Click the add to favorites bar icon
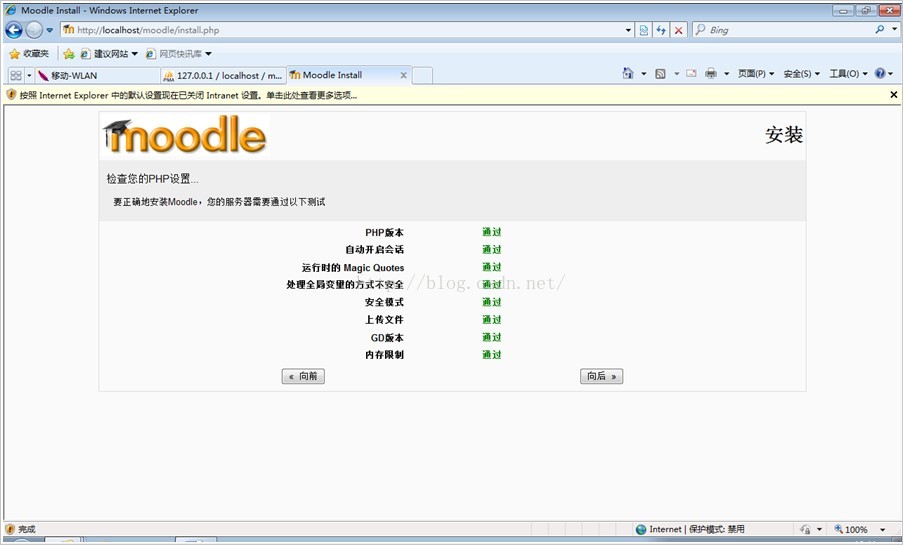 [x=69, y=54]
